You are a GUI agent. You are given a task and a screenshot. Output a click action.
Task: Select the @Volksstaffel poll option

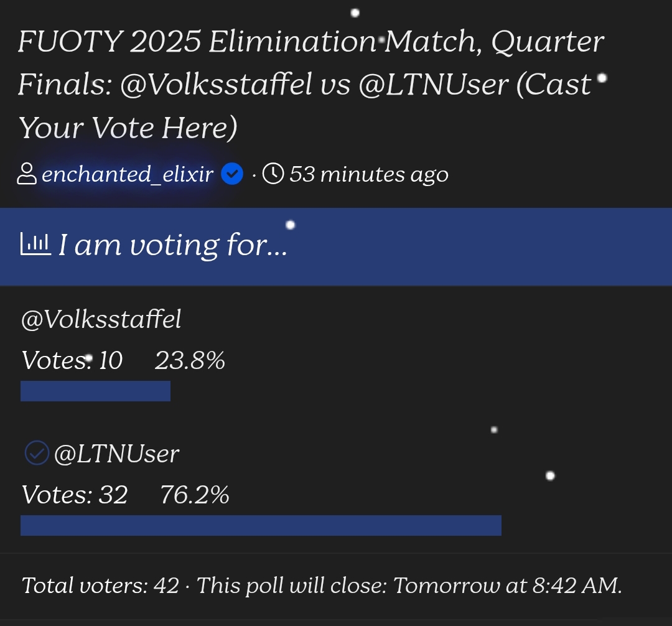pyautogui.click(x=101, y=319)
